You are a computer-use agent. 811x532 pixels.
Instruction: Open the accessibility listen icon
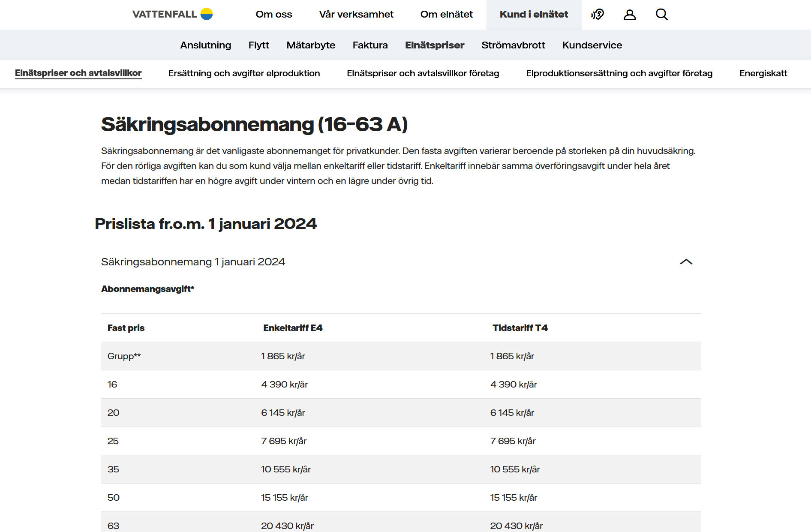(597, 15)
